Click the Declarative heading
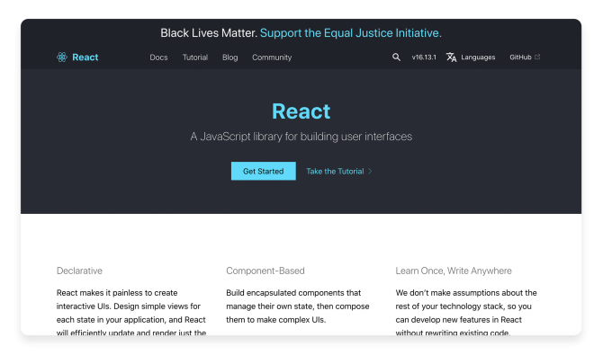603x364 pixels. tap(79, 271)
